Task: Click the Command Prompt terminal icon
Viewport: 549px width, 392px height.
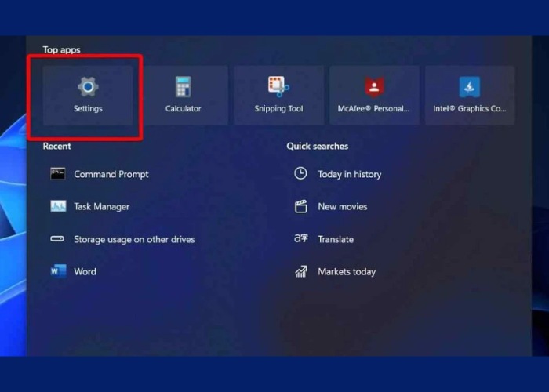Action: tap(58, 174)
